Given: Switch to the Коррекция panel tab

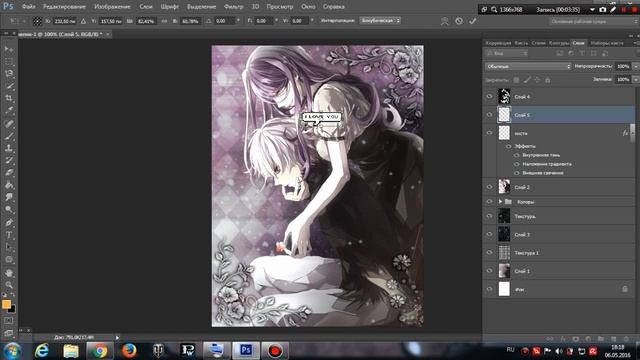Looking at the screenshot, I should [498, 43].
